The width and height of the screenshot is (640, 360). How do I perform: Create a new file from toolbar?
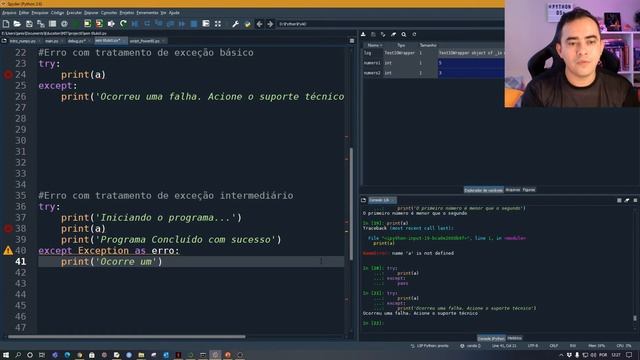(6, 24)
